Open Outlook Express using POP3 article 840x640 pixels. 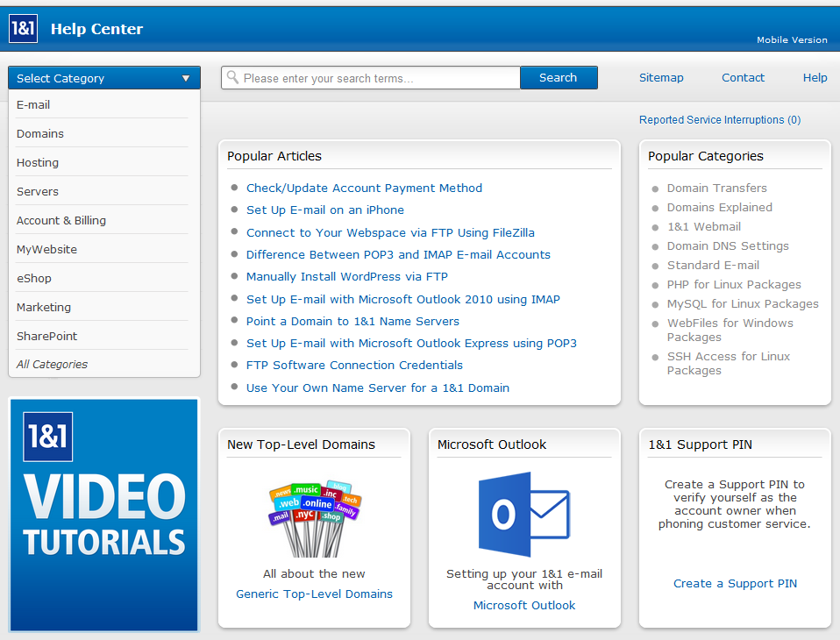click(x=411, y=344)
